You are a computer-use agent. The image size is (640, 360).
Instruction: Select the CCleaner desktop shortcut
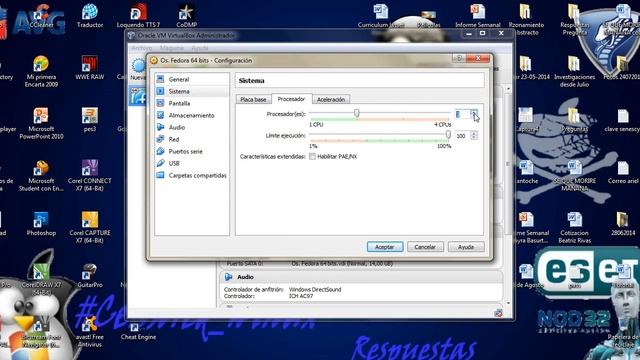pyautogui.click(x=41, y=16)
